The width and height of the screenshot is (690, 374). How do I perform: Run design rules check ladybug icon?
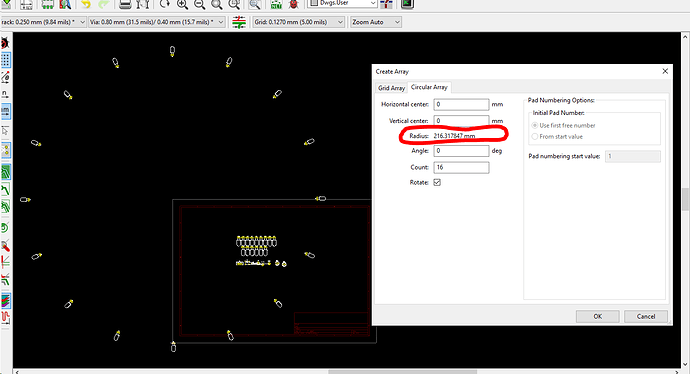(294, 4)
